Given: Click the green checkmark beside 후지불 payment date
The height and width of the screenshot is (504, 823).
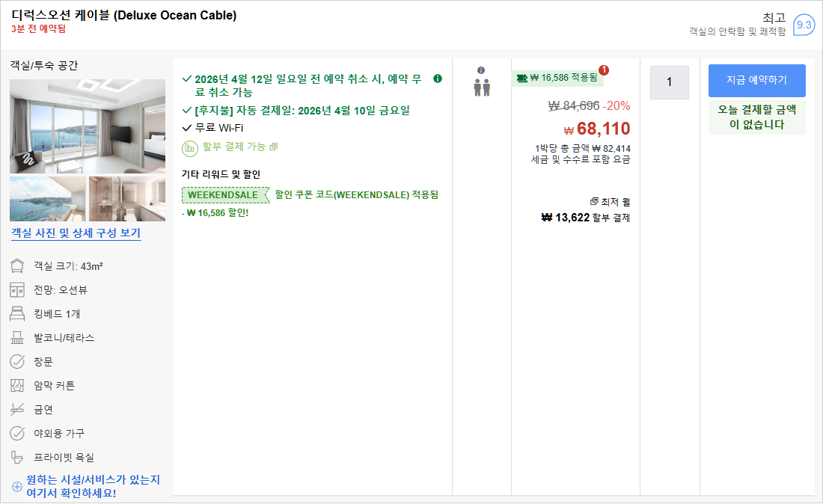Looking at the screenshot, I should [186, 110].
